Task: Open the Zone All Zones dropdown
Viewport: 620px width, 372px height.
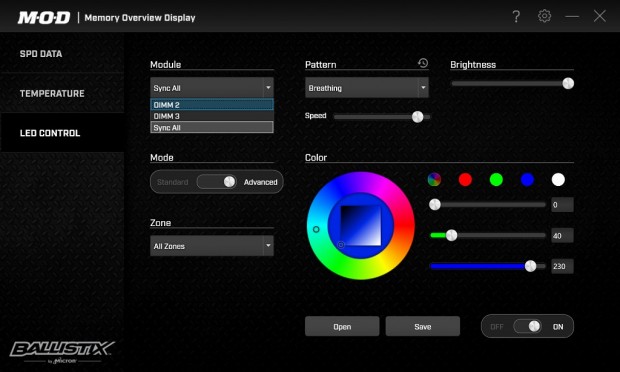Action: 212,245
